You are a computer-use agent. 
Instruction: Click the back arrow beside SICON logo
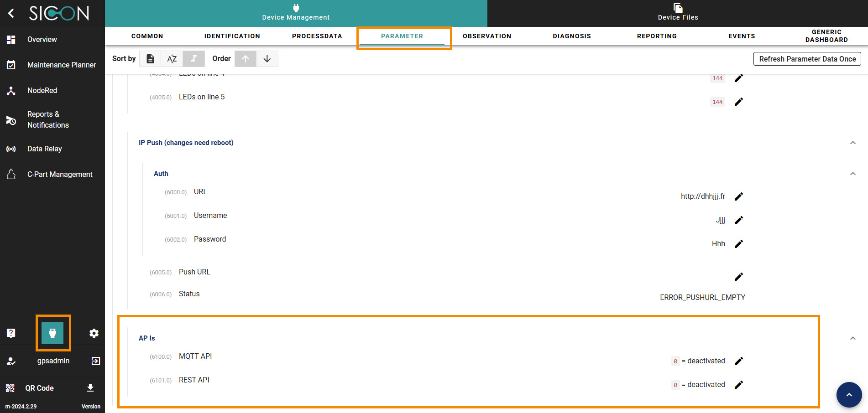click(x=11, y=13)
